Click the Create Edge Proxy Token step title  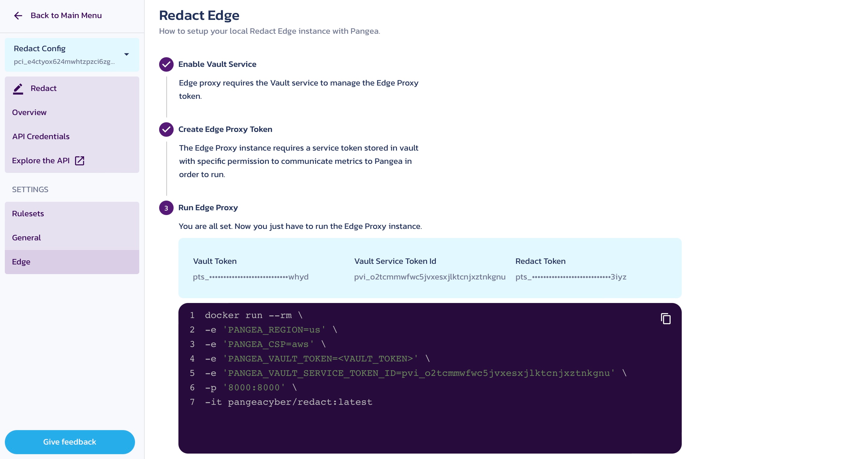tap(225, 129)
